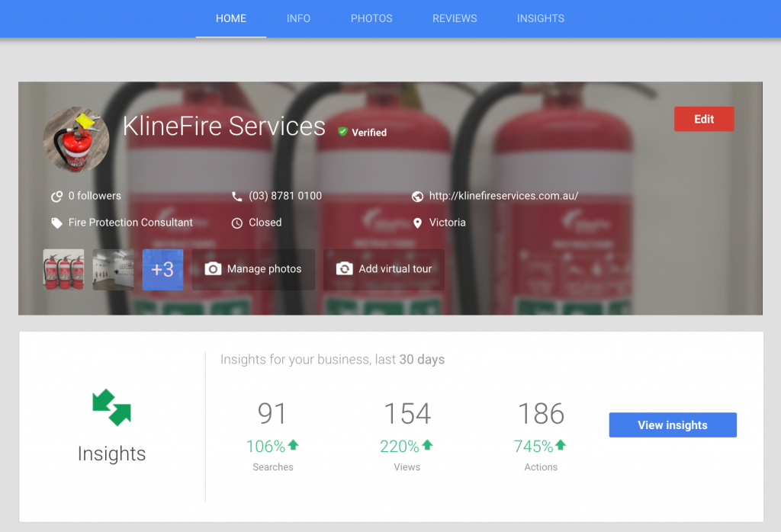Click the Searches label
Viewport: 781px width, 532px height.
(273, 467)
